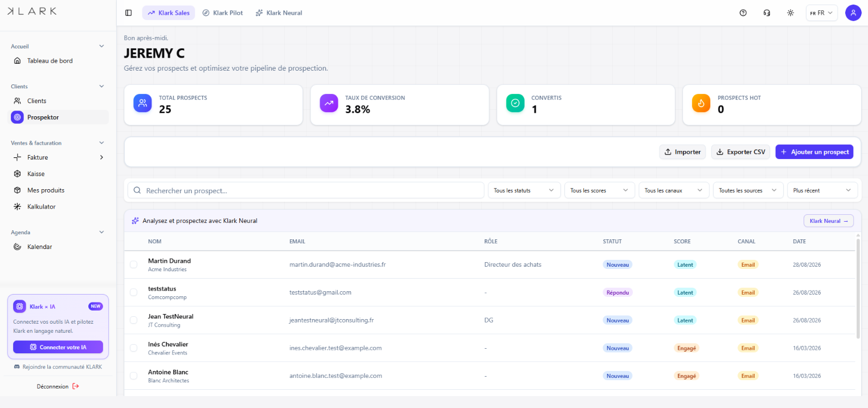The image size is (868, 408).
Task: Click the Klark × IA chip icon
Action: click(19, 307)
